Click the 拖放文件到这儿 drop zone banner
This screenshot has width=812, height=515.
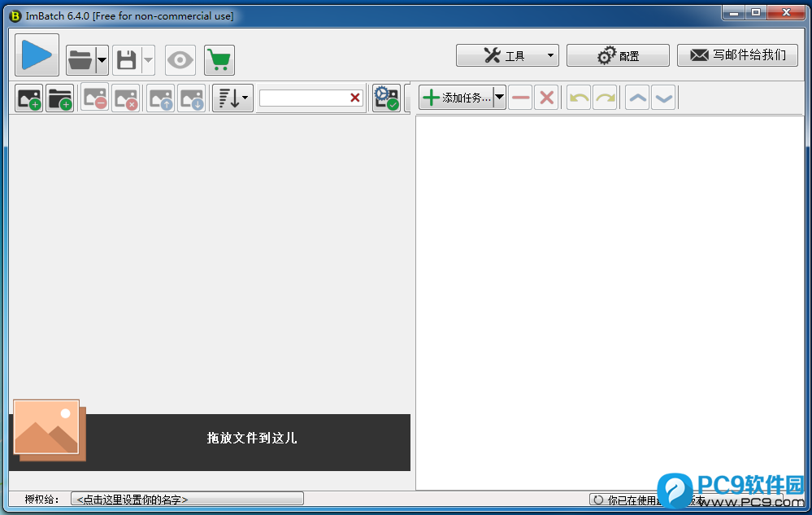click(x=210, y=443)
